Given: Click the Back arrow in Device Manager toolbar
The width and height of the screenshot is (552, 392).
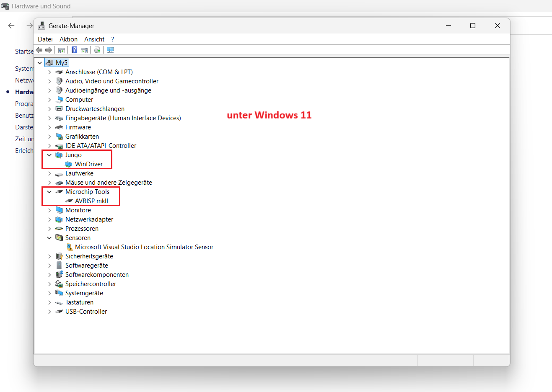Looking at the screenshot, I should click(39, 50).
